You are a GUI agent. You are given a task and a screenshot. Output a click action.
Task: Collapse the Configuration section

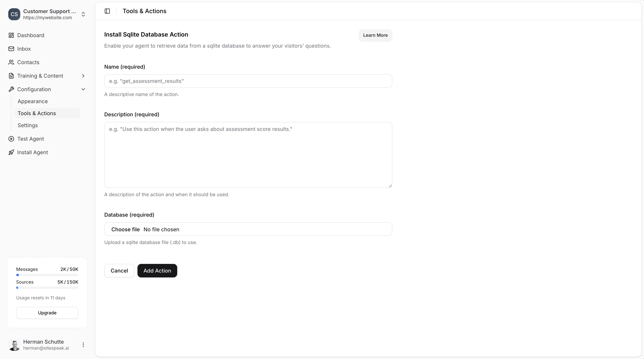[x=83, y=89]
